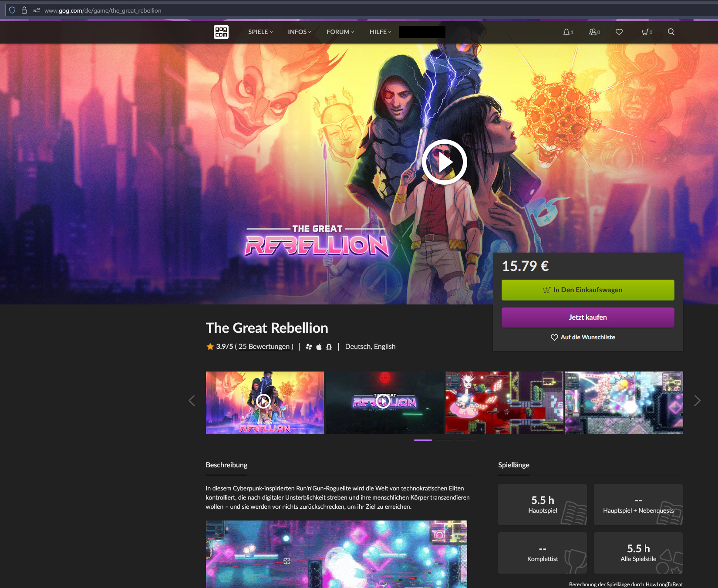Click the orange rating star
718x588 pixels.
(210, 346)
